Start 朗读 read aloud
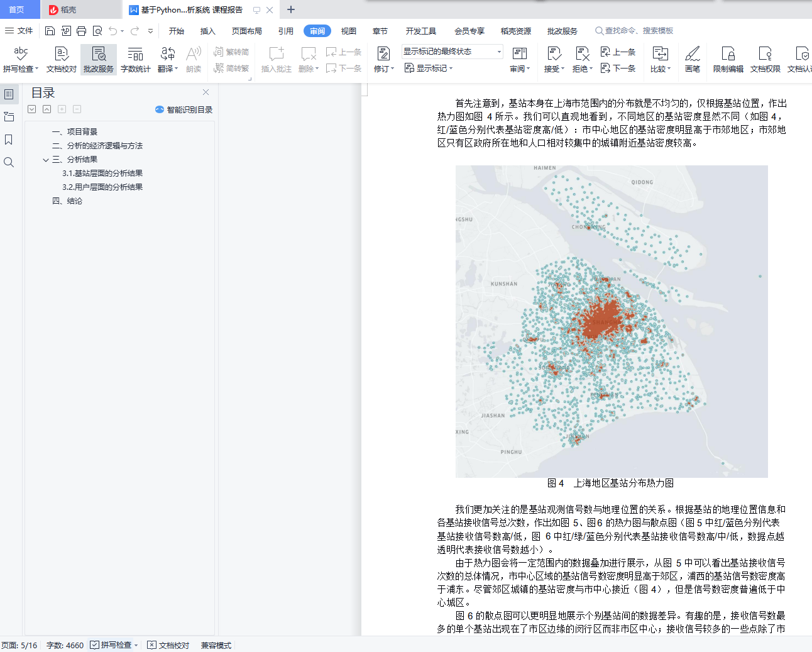Image resolution: width=812 pixels, height=652 pixels. tap(194, 60)
